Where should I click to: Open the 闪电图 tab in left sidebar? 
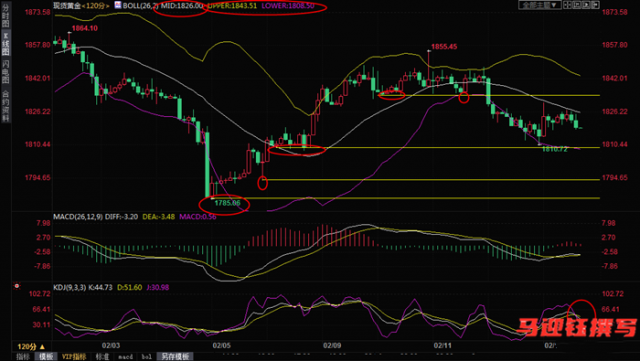coord(5,71)
